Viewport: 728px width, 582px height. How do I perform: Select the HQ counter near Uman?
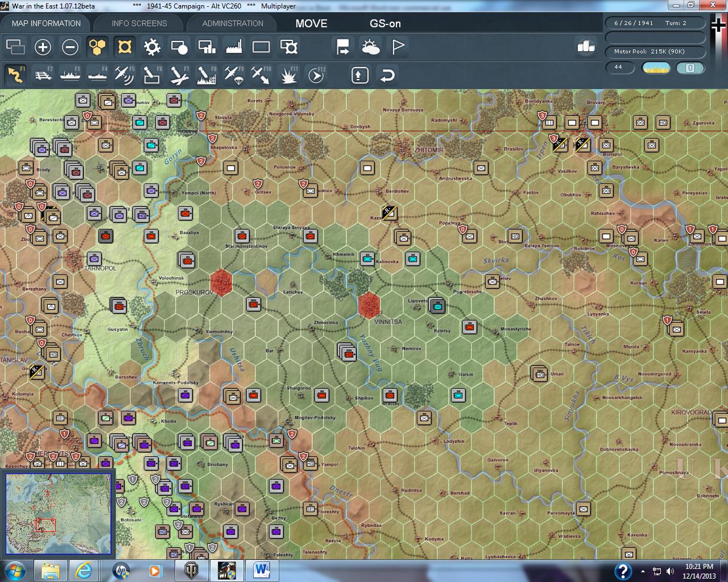(540, 374)
